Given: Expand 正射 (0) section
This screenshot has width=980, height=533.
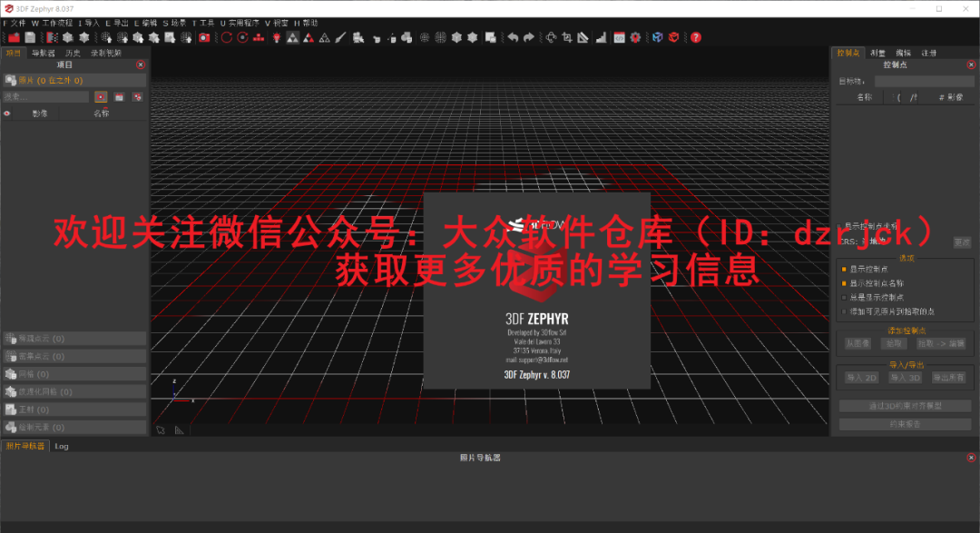Looking at the screenshot, I should pyautogui.click(x=74, y=410).
